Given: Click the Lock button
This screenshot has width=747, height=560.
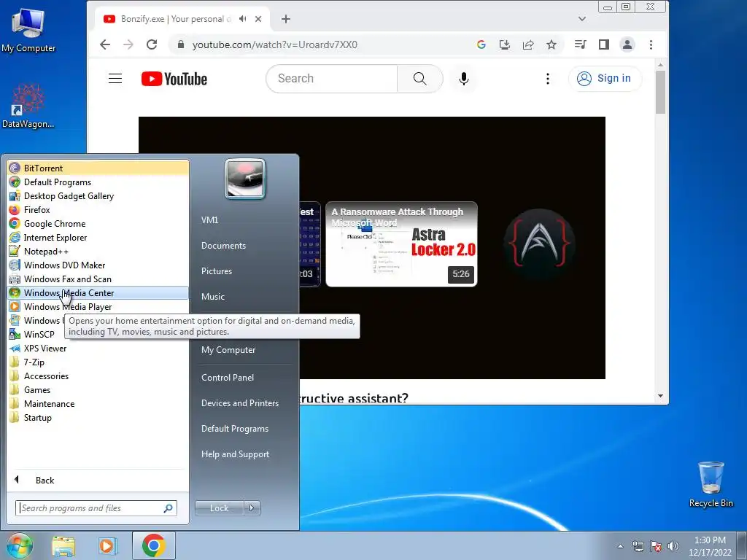Looking at the screenshot, I should [x=220, y=508].
